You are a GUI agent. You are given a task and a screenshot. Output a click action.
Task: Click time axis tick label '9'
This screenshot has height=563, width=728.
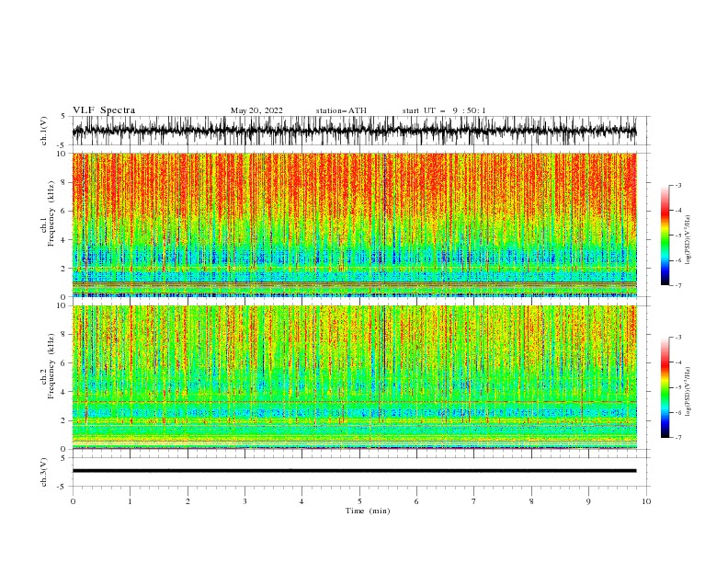click(588, 501)
